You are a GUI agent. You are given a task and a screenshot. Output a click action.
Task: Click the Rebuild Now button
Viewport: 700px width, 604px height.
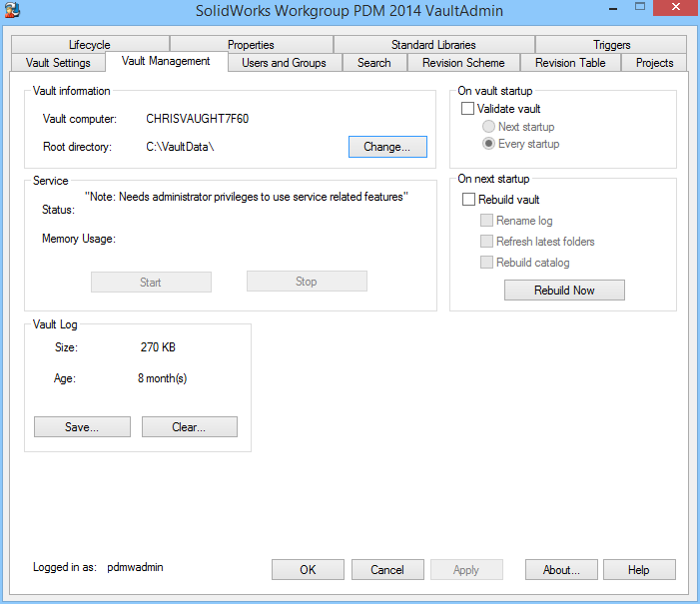point(564,291)
